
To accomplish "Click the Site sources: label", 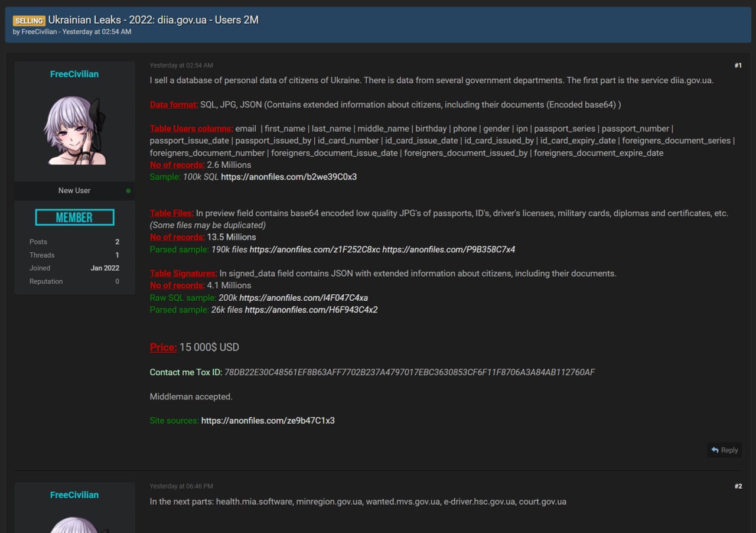I will point(174,421).
